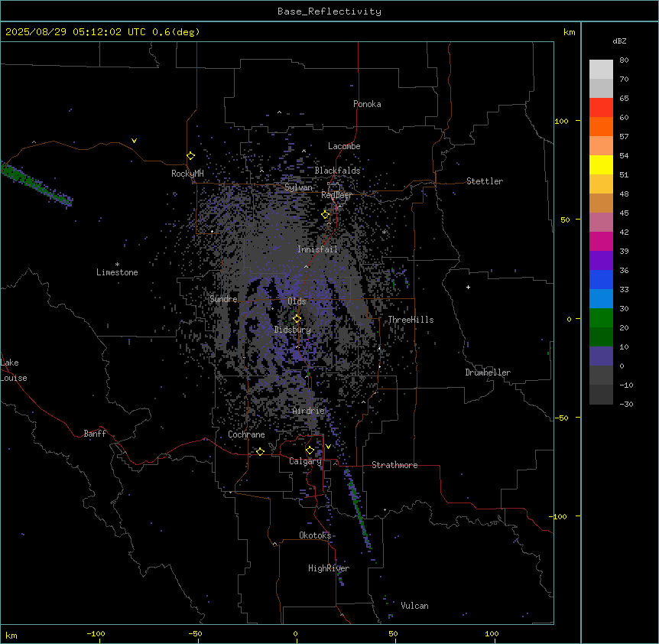Click the Blackfalds label

tap(337, 171)
